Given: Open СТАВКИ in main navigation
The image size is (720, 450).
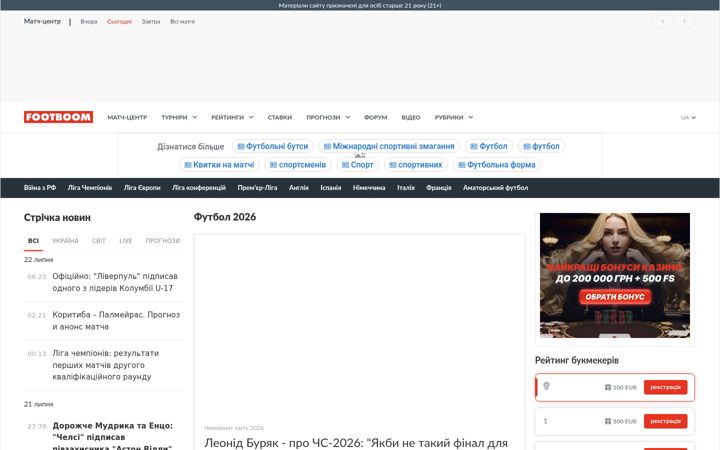Looking at the screenshot, I should point(280,118).
